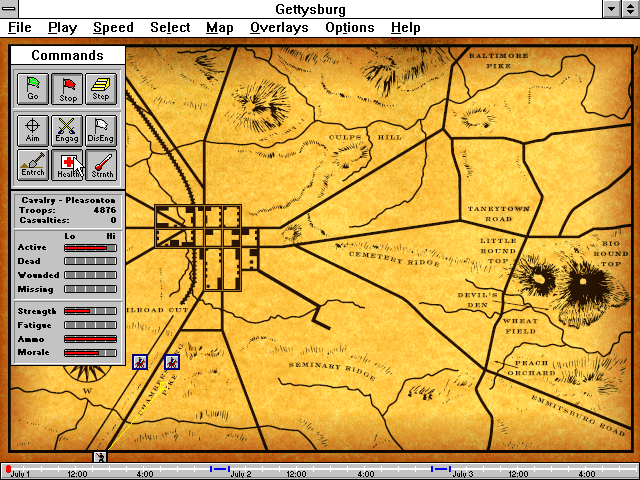This screenshot has width=640, height=480.
Task: Open the Select menu
Action: tap(170, 27)
